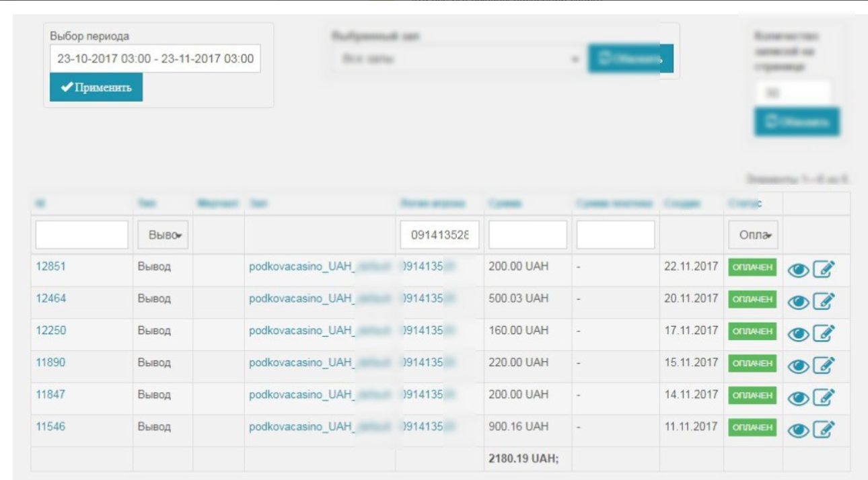The width and height of the screenshot is (868, 480).
Task: Open transaction ID link 12851
Action: [51, 266]
